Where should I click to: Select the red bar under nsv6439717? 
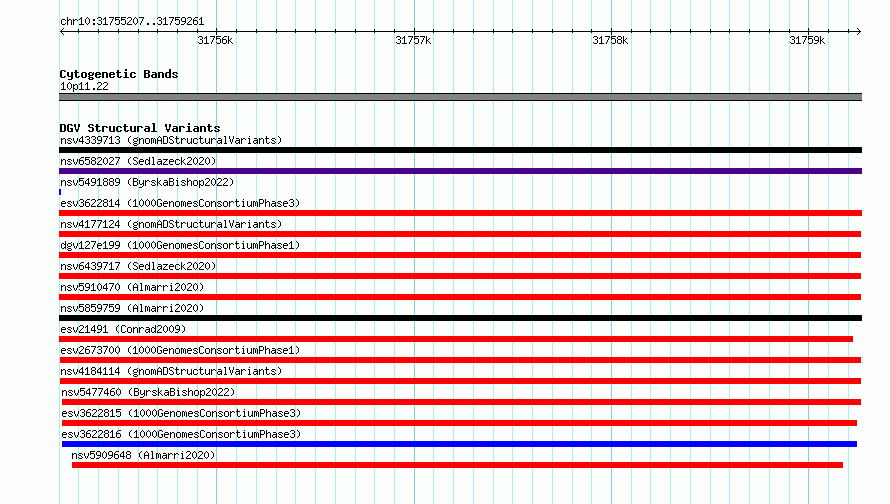click(x=460, y=276)
